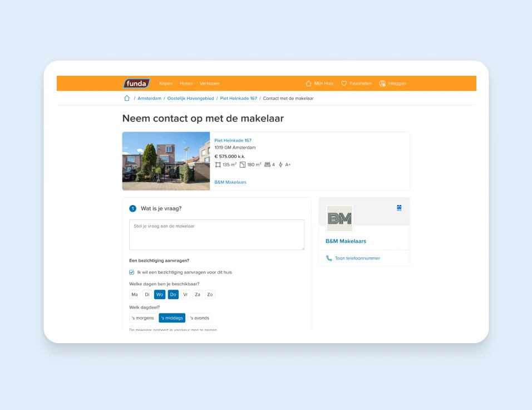Viewport: 532px width, 410px height.
Task: Select the Vr day button
Action: 185,295
